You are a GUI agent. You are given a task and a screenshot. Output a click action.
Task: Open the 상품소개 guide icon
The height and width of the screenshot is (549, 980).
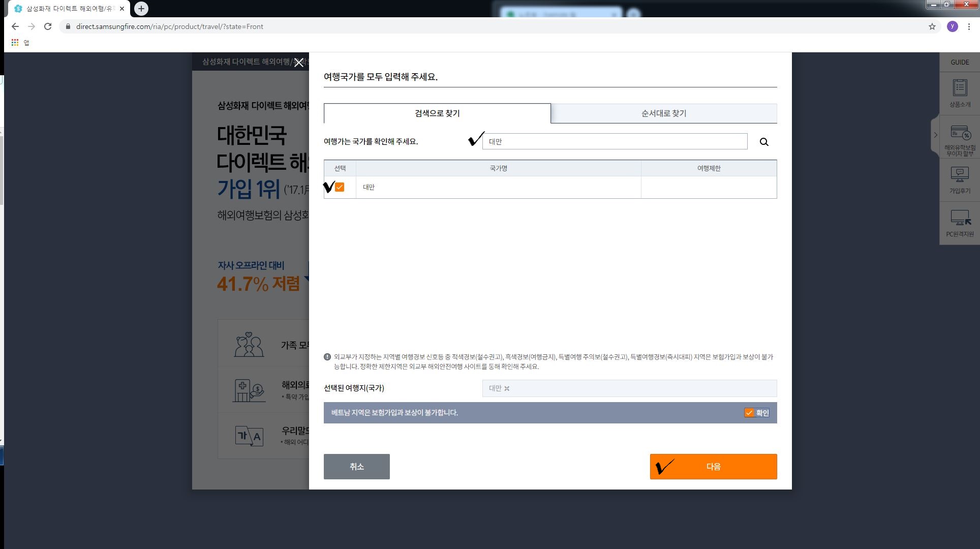[x=960, y=93]
